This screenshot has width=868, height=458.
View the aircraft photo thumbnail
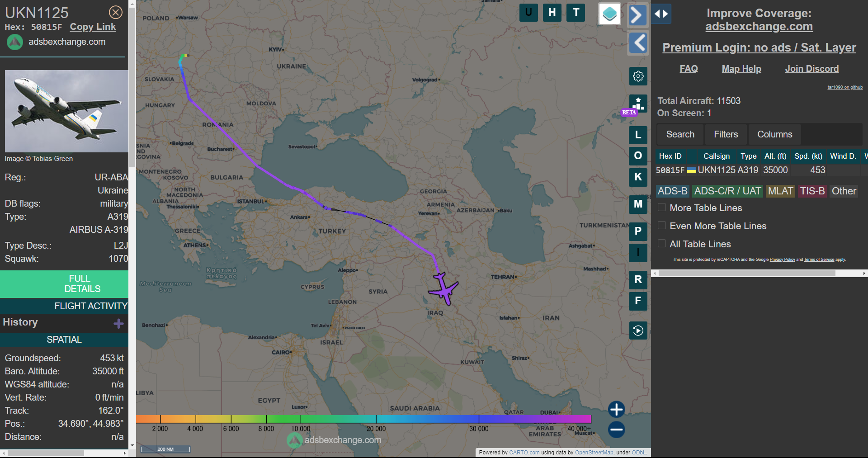coord(66,111)
